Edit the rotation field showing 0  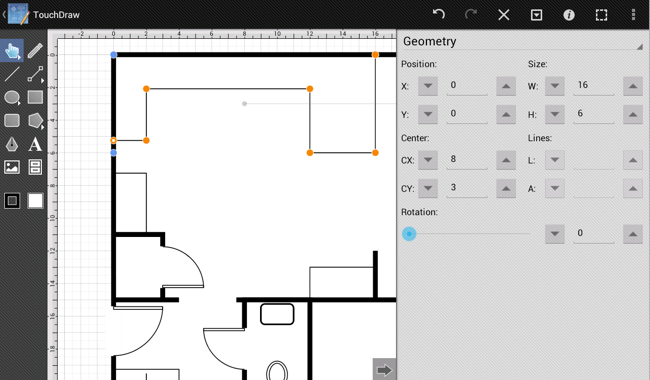click(594, 233)
